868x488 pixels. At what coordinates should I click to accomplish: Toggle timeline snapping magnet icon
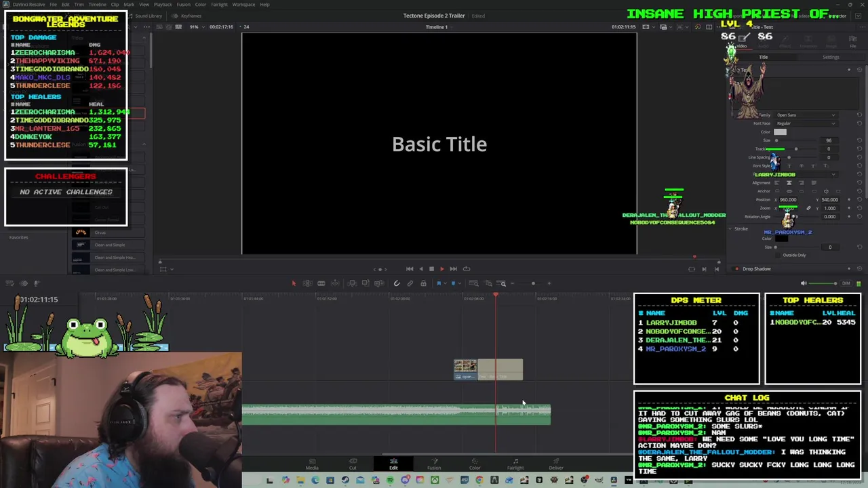(397, 283)
